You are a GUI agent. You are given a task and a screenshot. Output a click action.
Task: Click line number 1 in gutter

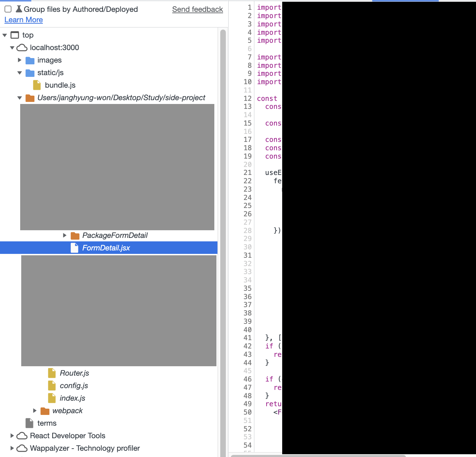coord(249,7)
